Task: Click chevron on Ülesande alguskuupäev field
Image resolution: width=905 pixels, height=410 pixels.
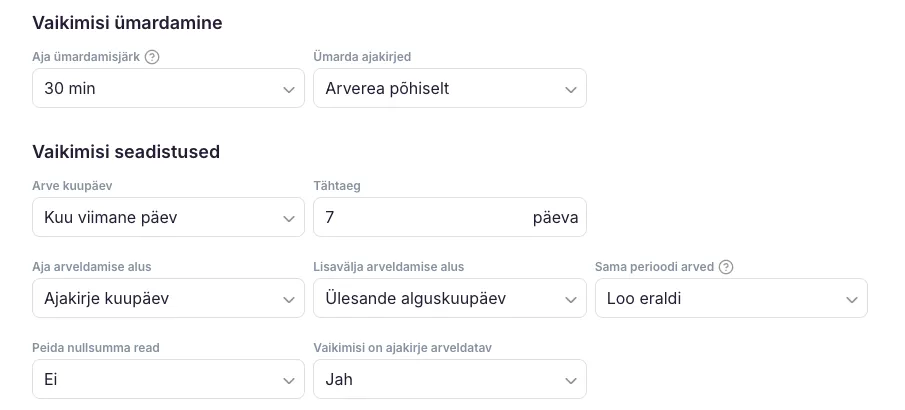Action: click(571, 299)
